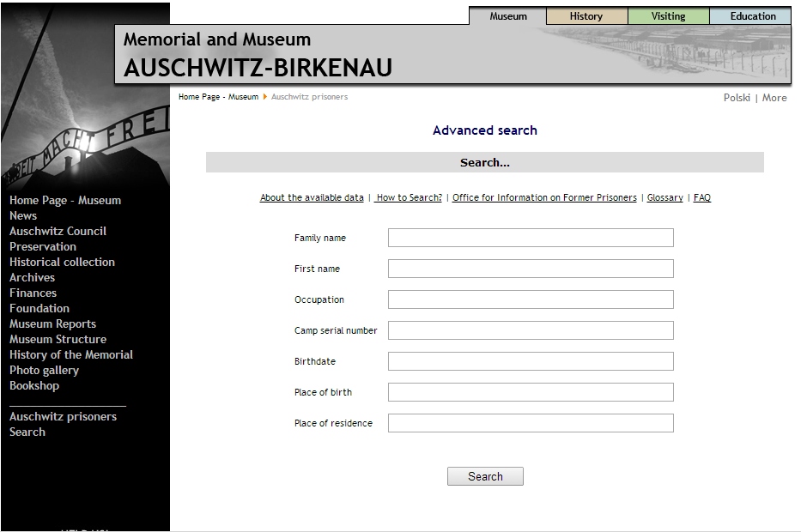
Task: Click the Place of birth label
Action: pos(323,392)
